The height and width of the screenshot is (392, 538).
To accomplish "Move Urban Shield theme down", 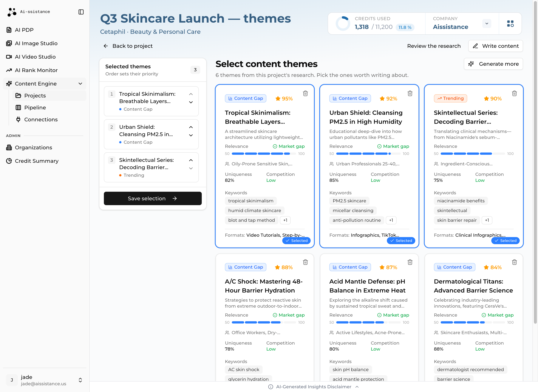I will coord(191,135).
